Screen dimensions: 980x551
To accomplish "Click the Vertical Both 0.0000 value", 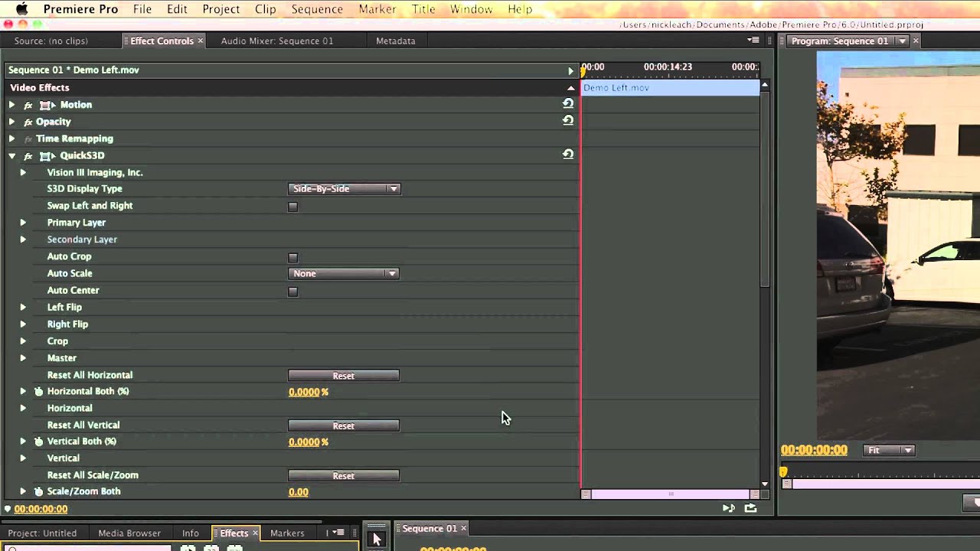I will tap(304, 442).
